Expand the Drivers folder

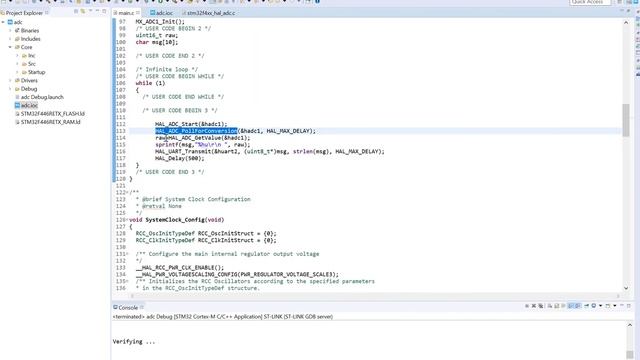point(10,80)
